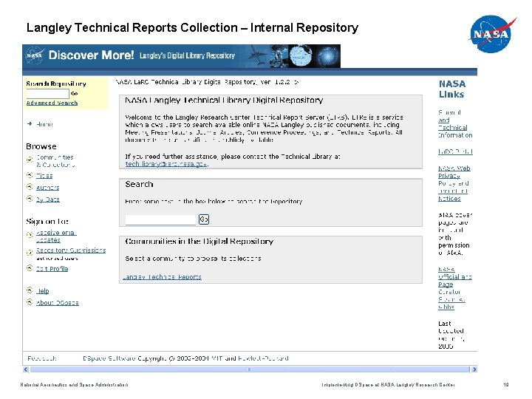532x399 pixels.
Task: Click the bullet icon beside Help
Action: (30, 290)
